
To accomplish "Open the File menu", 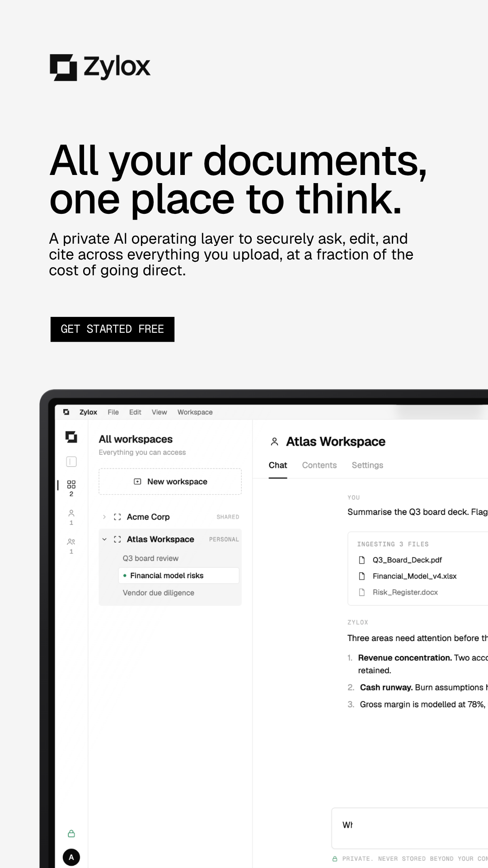I will click(x=113, y=412).
